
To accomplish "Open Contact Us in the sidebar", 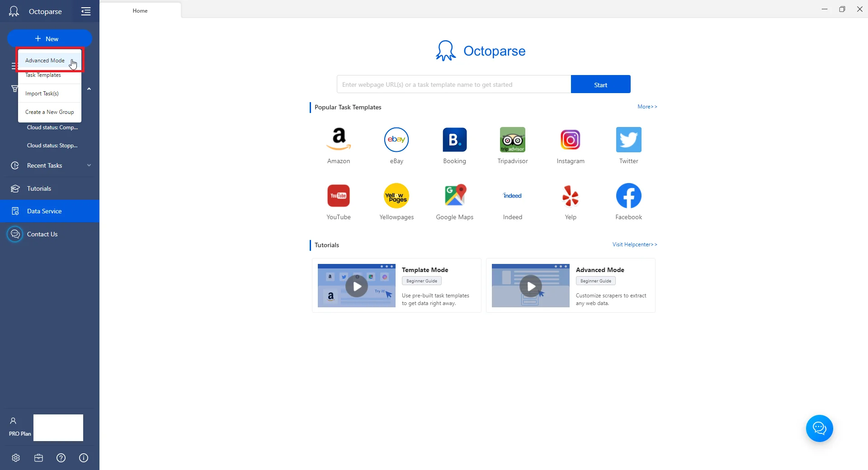I will click(x=50, y=234).
